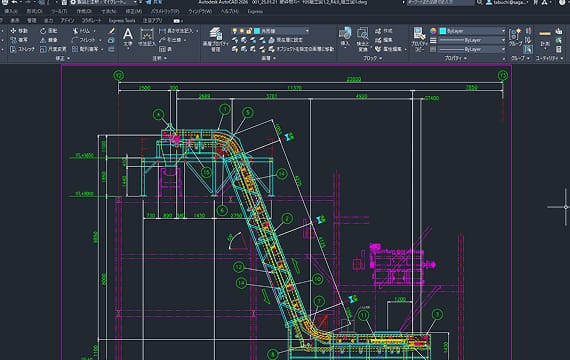Click Match Properties (プロパティコピー) icon
The image size is (570, 360).
(x=419, y=39)
